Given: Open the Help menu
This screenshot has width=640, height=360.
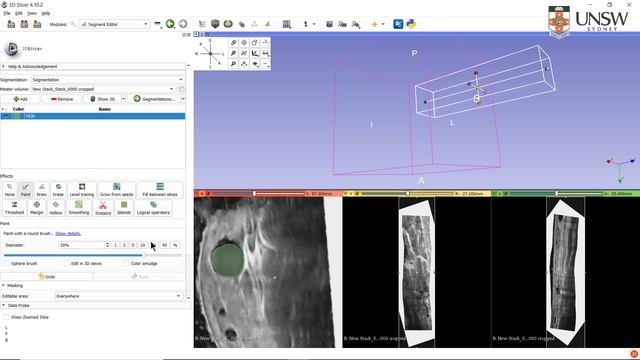Looking at the screenshot, I should 45,13.
